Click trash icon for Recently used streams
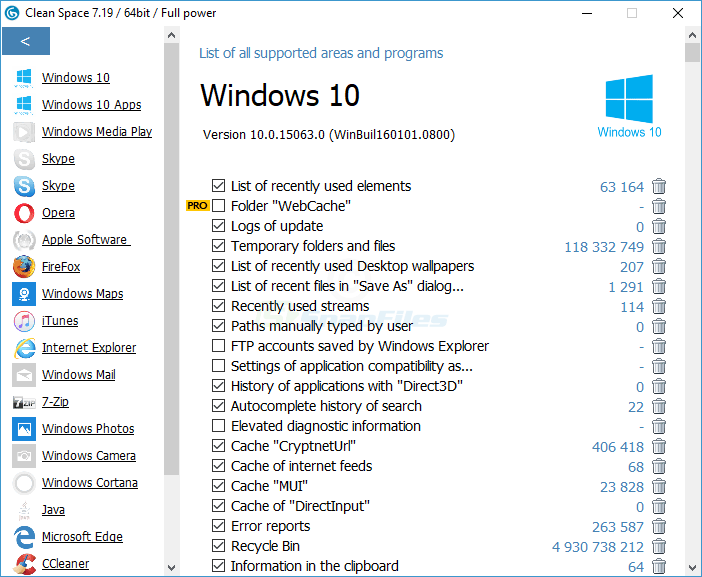This screenshot has height=577, width=702. [x=659, y=306]
